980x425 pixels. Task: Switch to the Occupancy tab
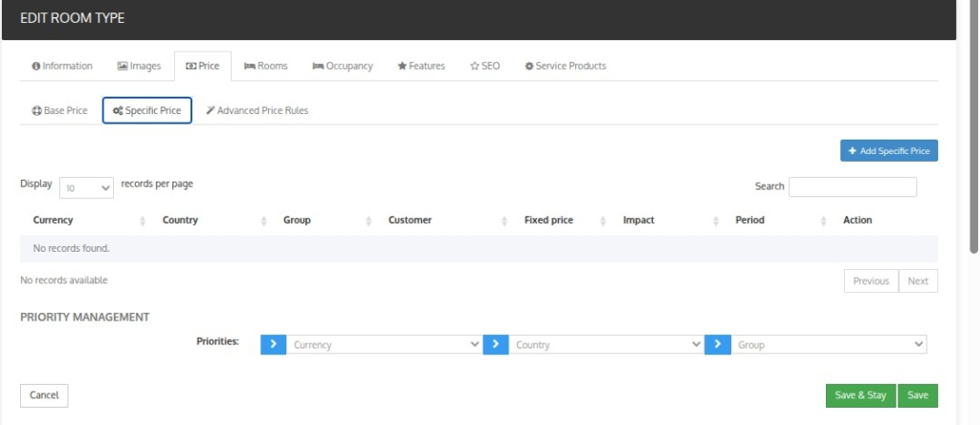[x=343, y=66]
